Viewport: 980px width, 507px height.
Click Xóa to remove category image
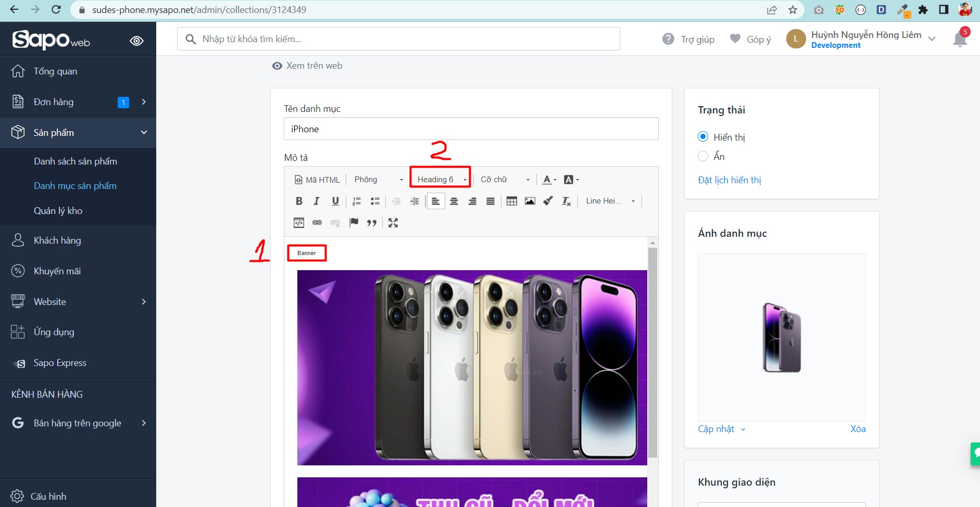[x=858, y=429]
